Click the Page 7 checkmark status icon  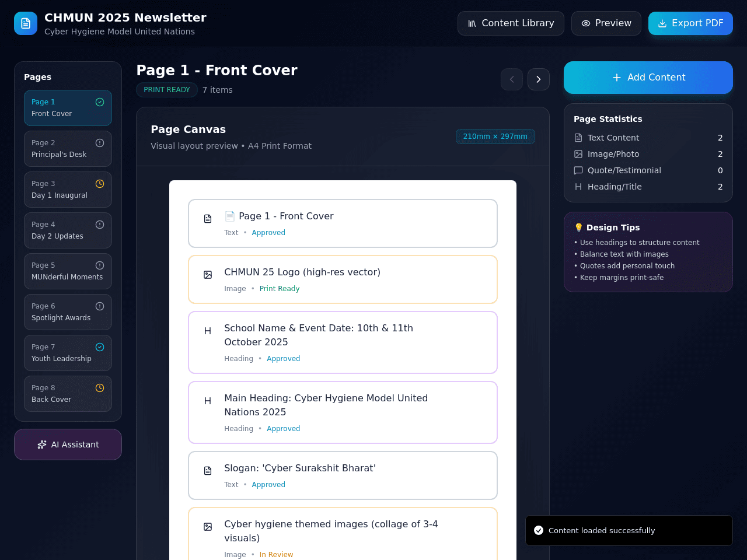coord(100,347)
